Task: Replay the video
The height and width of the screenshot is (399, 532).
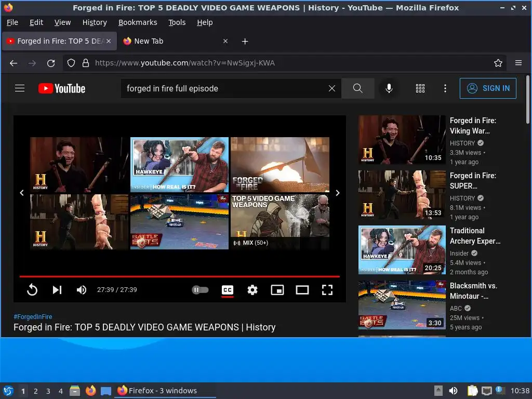Action: (32, 290)
